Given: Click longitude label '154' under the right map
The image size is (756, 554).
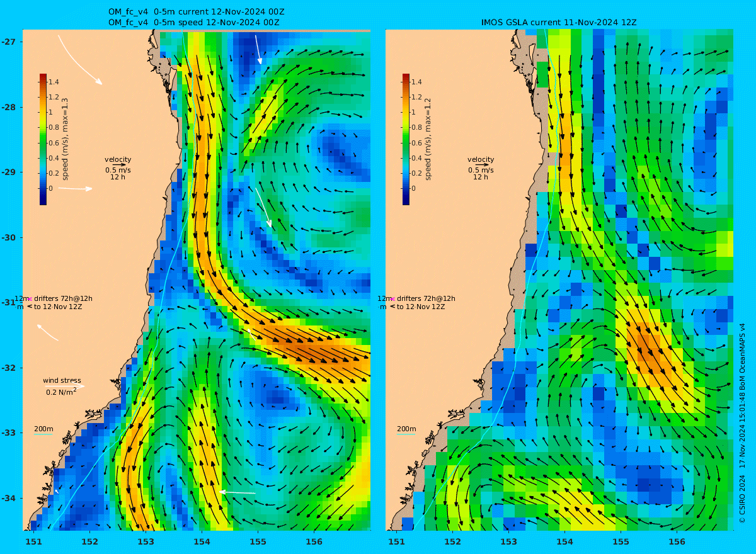Looking at the screenshot, I should [564, 541].
